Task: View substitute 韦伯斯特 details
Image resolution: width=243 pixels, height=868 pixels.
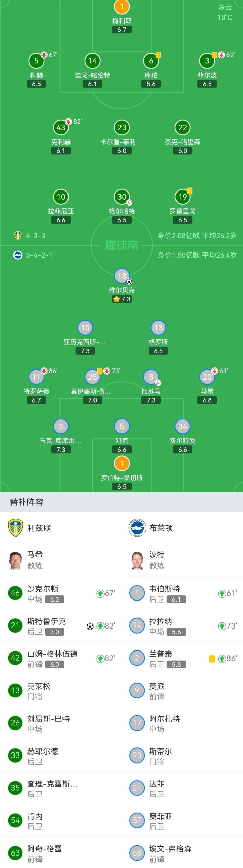Action: coord(182,593)
